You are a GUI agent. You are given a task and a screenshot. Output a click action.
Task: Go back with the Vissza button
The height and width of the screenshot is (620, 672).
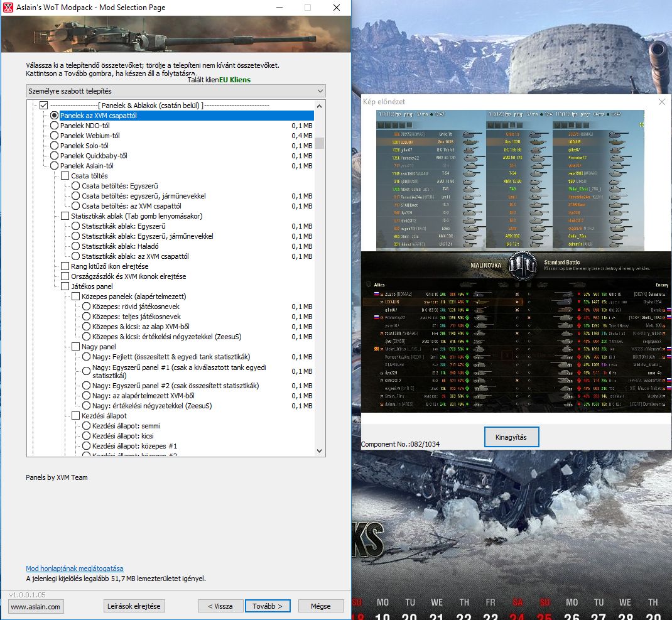point(220,606)
